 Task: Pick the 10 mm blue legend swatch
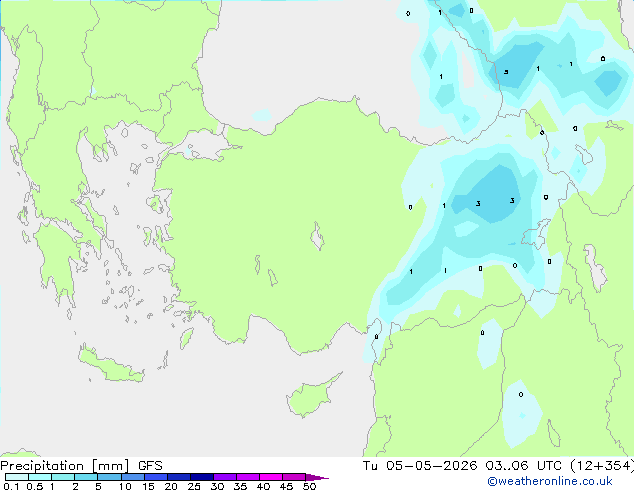click(x=132, y=477)
